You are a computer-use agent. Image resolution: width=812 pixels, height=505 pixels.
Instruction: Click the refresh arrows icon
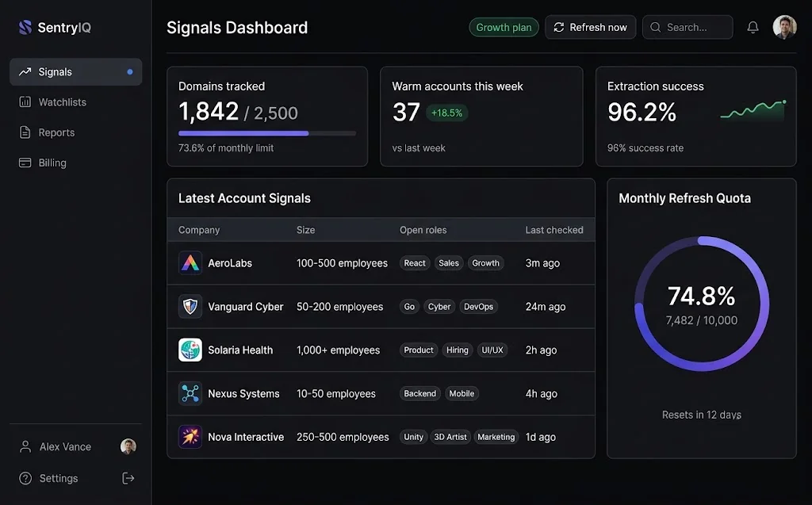click(x=559, y=28)
